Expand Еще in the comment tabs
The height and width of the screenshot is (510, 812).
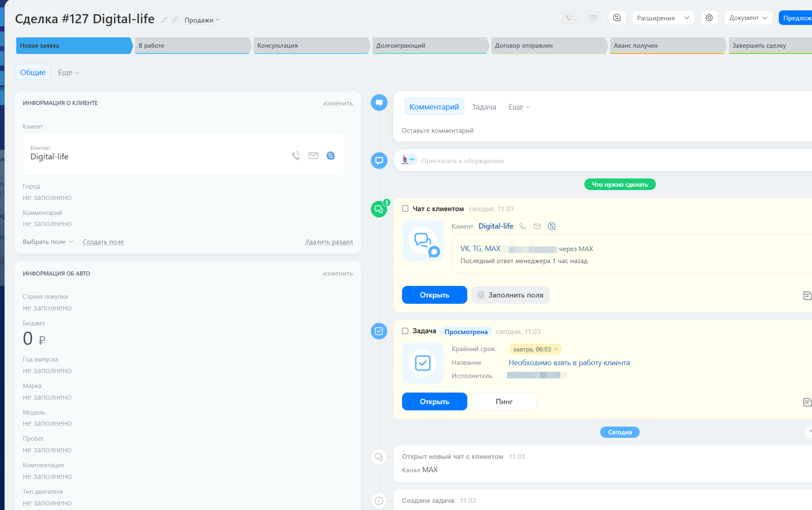pyautogui.click(x=519, y=107)
